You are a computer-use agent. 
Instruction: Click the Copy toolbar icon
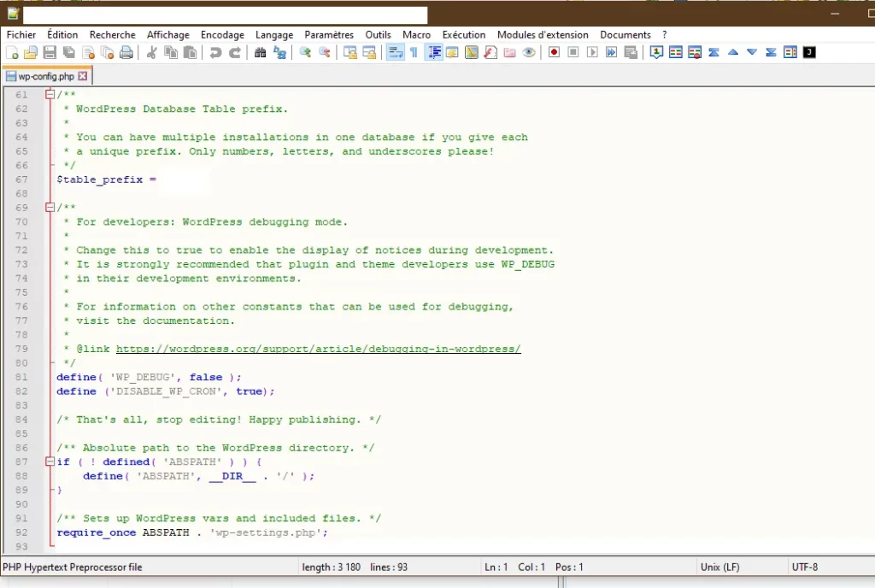point(171,52)
